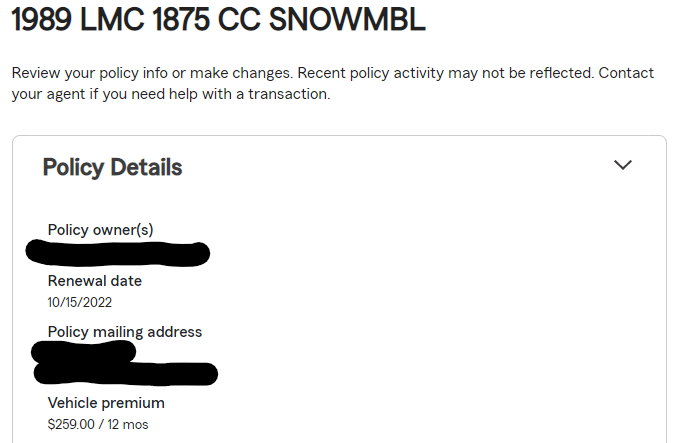Click the $259.00 / 12 mos premium value

click(99, 424)
